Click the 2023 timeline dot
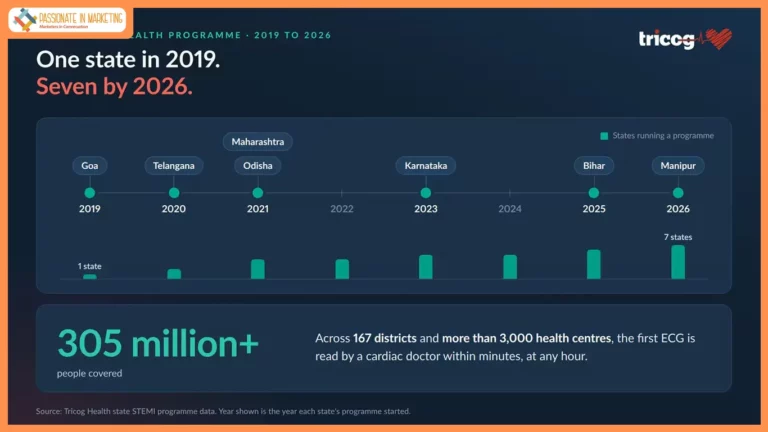The image size is (768, 432). pyautogui.click(x=426, y=193)
